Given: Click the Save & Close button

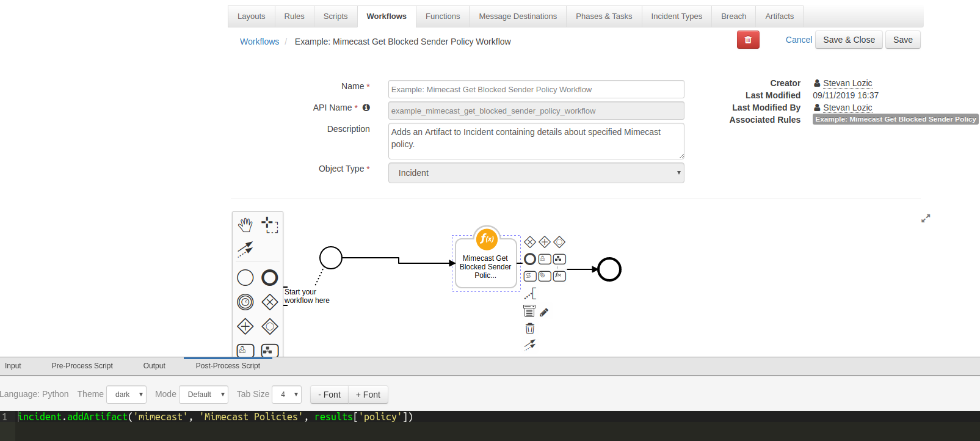Looking at the screenshot, I should [849, 40].
